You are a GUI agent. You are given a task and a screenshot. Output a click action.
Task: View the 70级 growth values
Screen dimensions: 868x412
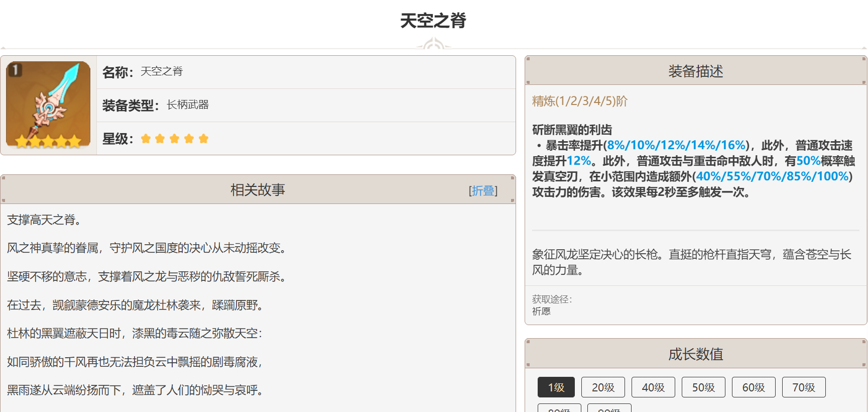[x=804, y=387]
